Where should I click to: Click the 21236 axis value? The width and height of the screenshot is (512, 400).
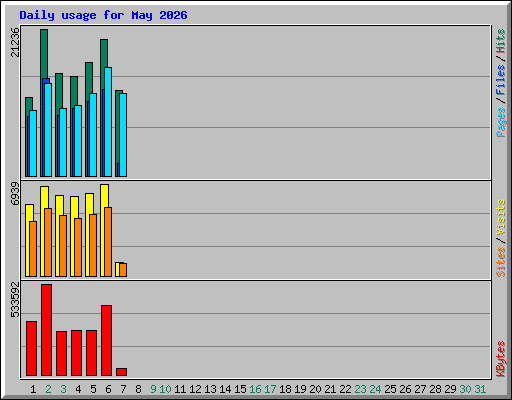point(15,42)
